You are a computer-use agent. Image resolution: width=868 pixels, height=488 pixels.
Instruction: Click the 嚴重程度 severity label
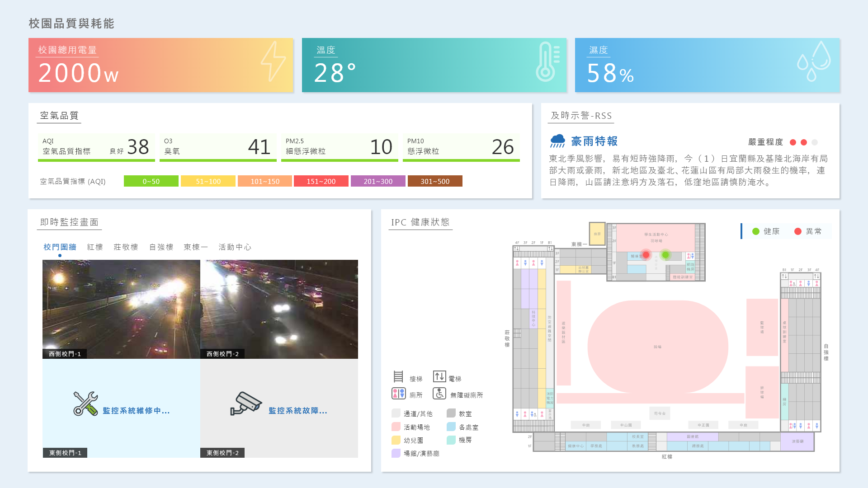(765, 142)
